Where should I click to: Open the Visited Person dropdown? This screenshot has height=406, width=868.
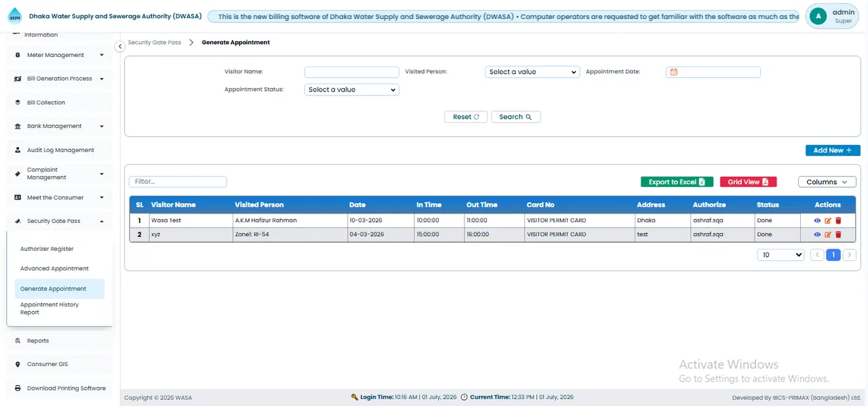coord(532,72)
